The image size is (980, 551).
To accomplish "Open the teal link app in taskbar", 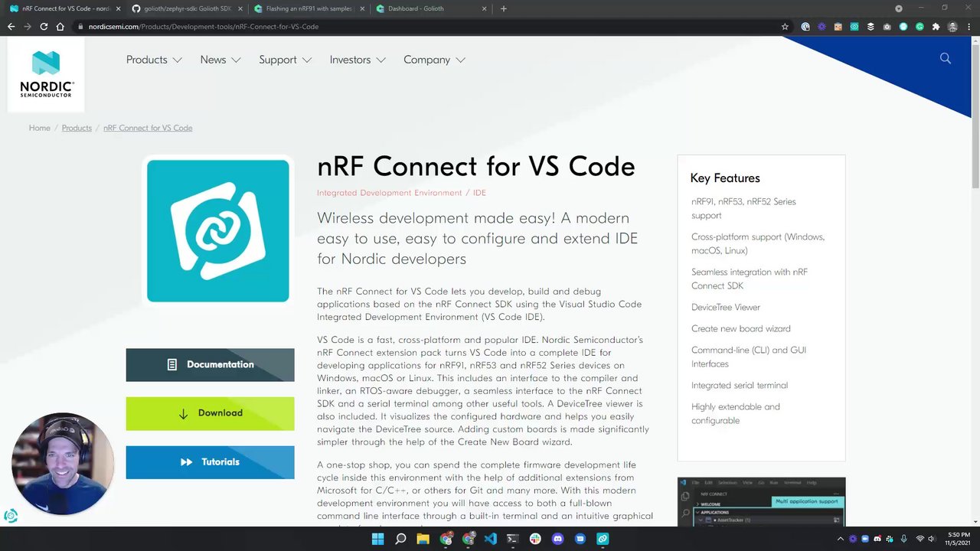I will (603, 539).
